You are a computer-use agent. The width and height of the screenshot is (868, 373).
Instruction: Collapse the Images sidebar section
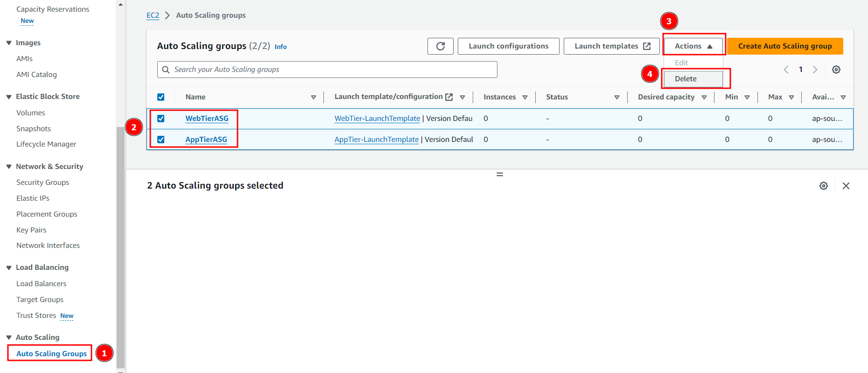click(x=9, y=43)
